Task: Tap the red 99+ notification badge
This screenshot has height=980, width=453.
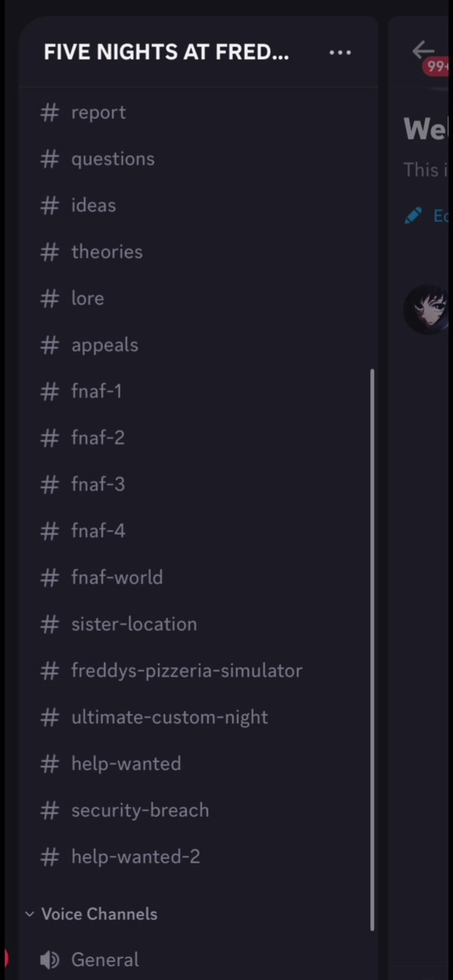Action: tap(438, 67)
